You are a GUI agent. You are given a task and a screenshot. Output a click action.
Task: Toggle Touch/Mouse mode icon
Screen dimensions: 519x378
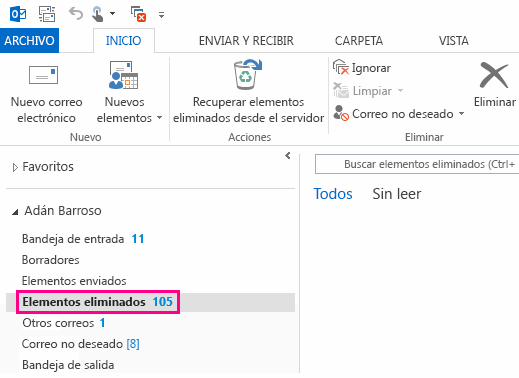click(x=97, y=14)
